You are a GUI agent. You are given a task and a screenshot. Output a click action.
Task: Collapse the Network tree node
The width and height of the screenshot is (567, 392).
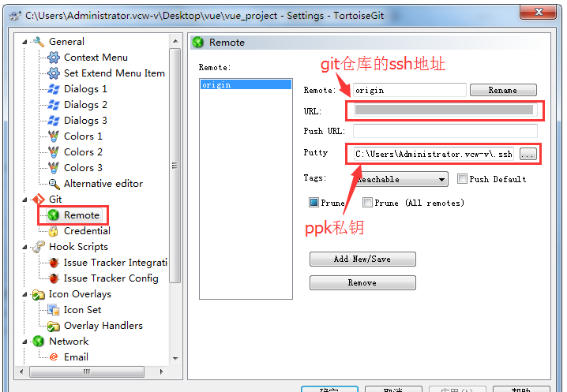[24, 342]
